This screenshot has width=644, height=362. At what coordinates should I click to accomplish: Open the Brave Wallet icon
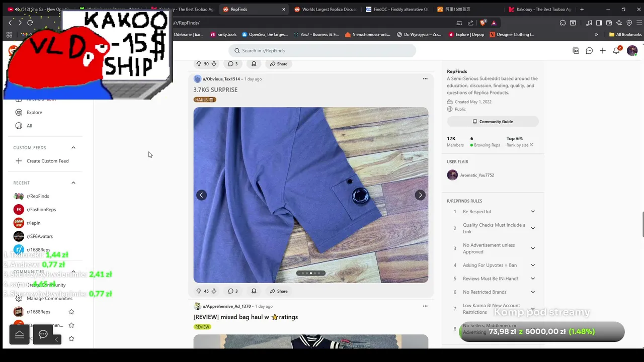click(x=609, y=23)
